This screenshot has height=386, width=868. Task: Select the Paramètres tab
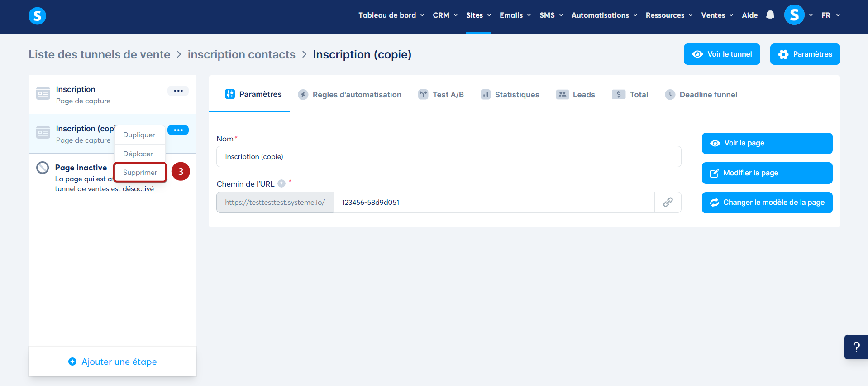[253, 94]
